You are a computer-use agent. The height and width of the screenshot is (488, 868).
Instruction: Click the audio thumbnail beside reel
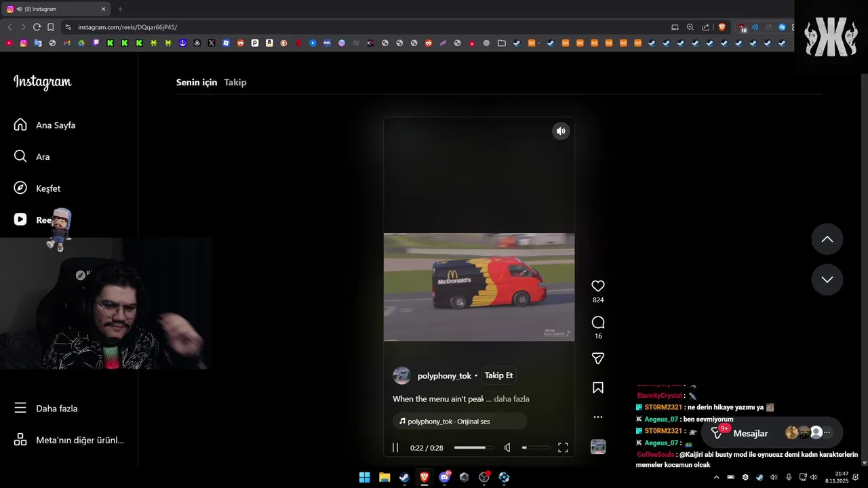[598, 447]
